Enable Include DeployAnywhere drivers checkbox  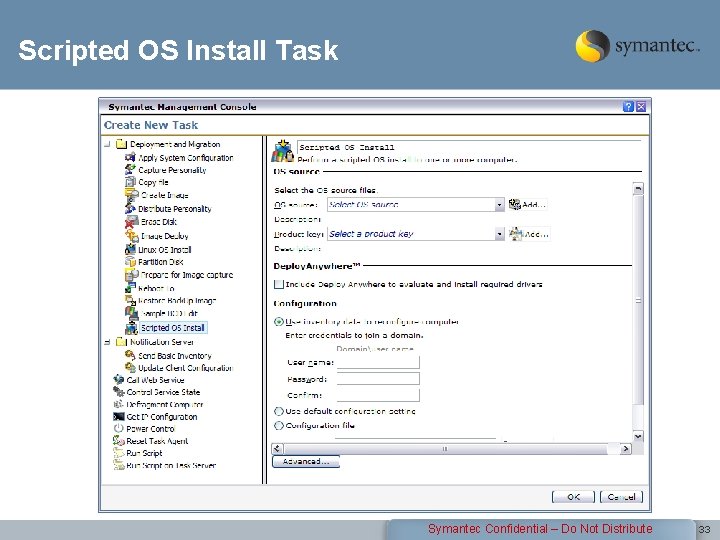(279, 284)
